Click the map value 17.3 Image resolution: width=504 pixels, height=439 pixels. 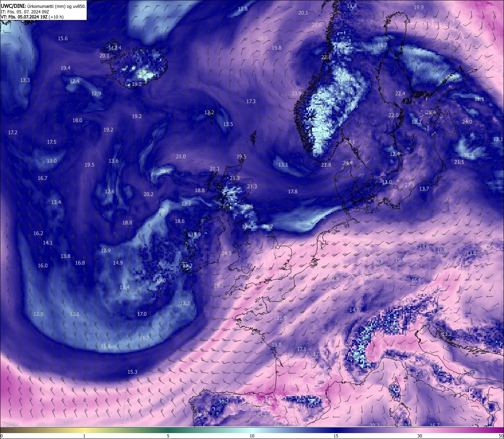[x=251, y=101]
